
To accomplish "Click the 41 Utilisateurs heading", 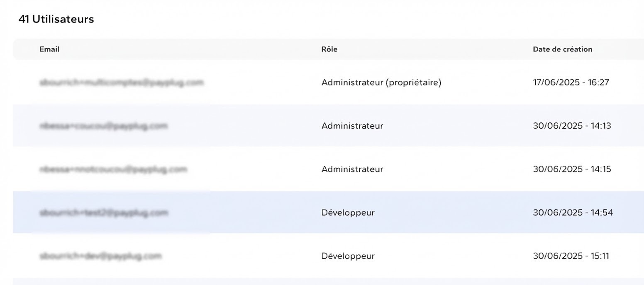I will [56, 19].
